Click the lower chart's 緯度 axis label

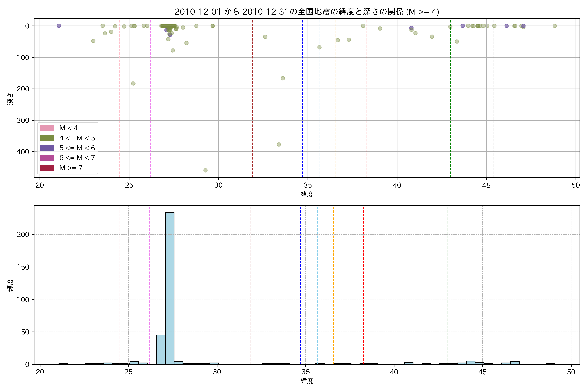click(x=307, y=381)
